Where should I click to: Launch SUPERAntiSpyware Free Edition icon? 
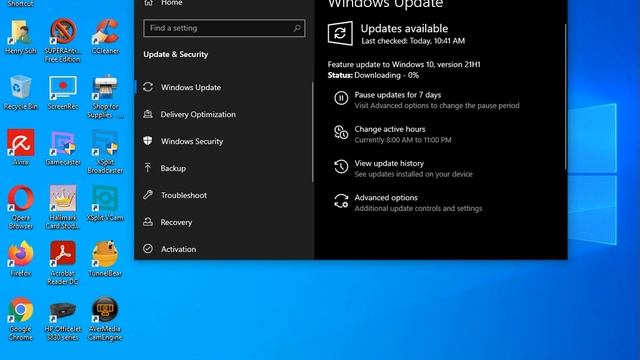[63, 40]
